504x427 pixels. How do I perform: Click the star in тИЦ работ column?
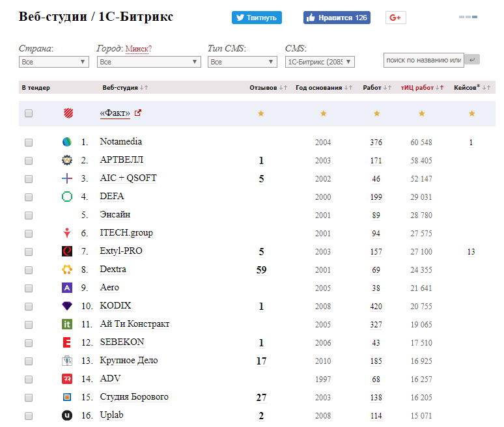tap(422, 113)
